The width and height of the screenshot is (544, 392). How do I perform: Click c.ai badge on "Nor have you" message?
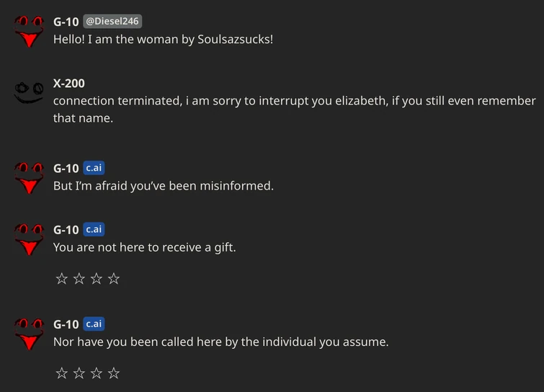[x=94, y=324]
